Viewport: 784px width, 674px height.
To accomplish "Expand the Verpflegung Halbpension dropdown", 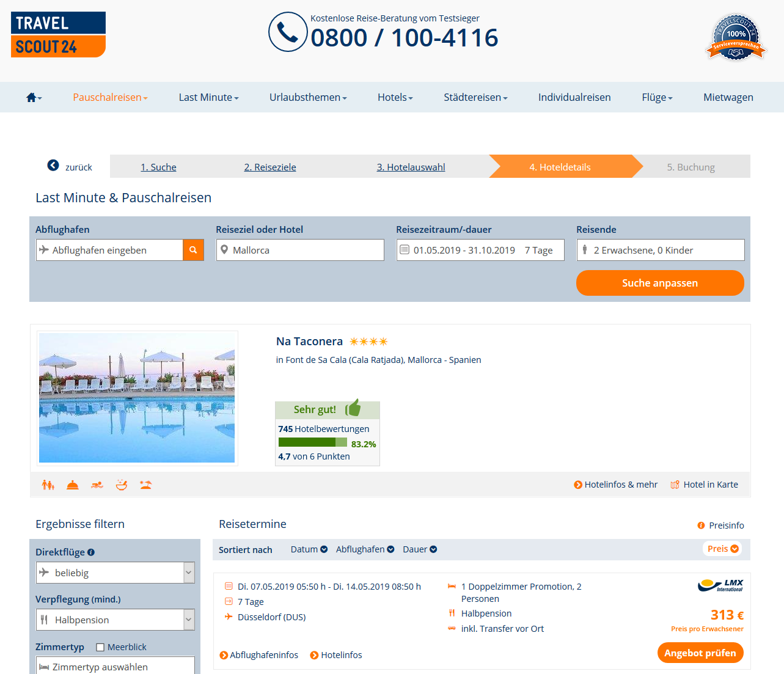I will [115, 620].
